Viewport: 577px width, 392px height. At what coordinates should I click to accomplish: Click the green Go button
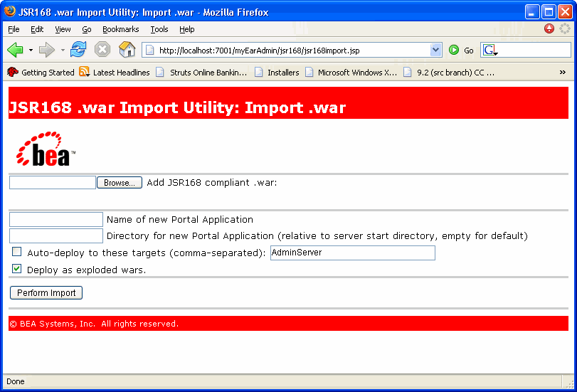[462, 50]
